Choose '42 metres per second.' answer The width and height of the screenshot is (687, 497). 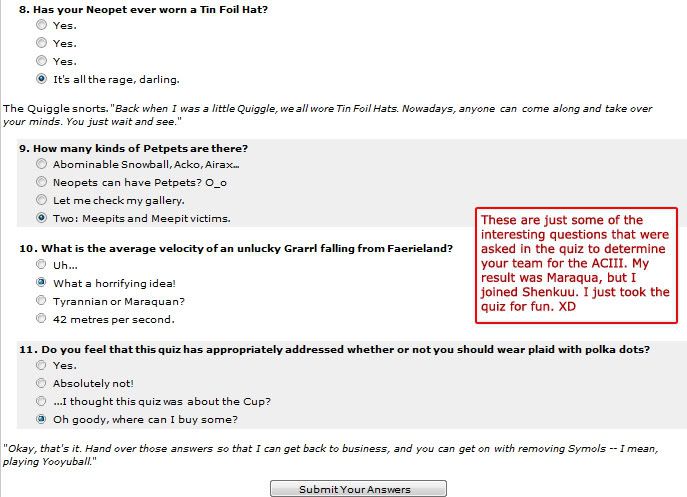[41, 318]
